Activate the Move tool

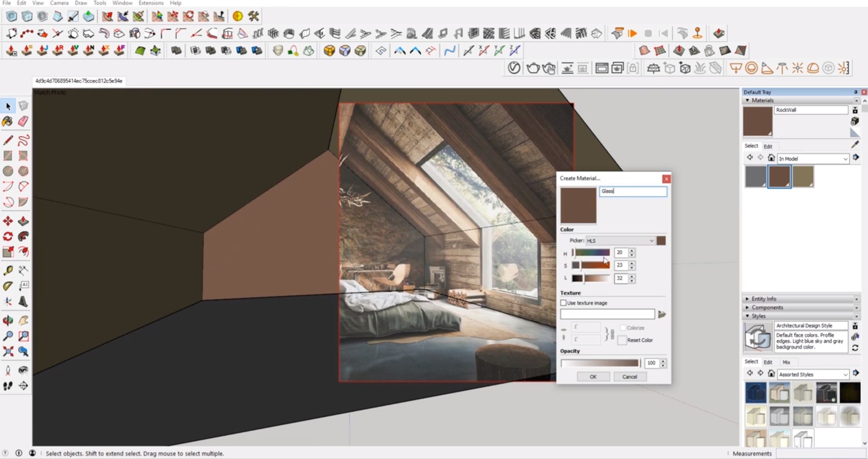coord(8,221)
